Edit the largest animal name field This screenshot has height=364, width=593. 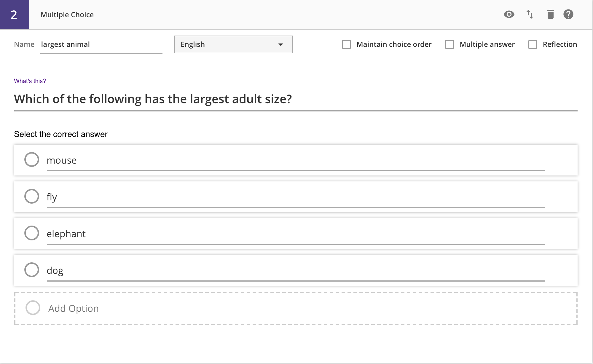click(x=101, y=44)
